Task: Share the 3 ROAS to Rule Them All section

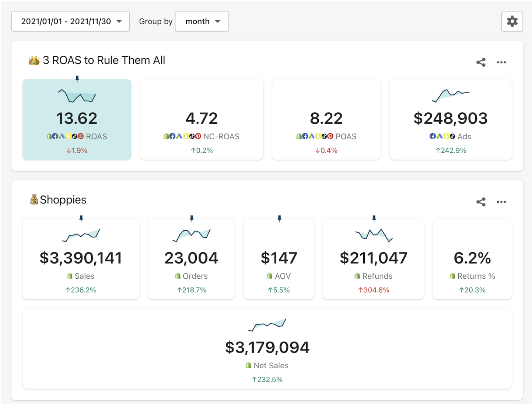Action: click(481, 62)
